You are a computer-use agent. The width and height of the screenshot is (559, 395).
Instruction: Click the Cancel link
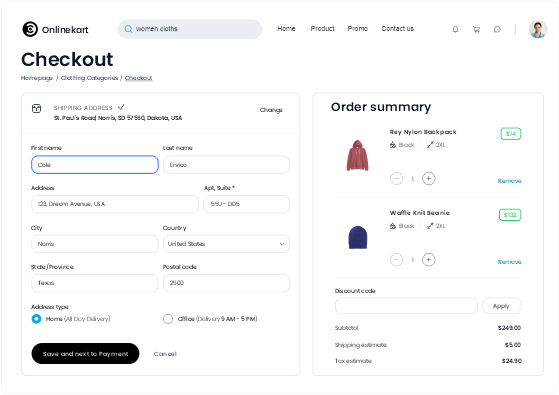coord(165,354)
